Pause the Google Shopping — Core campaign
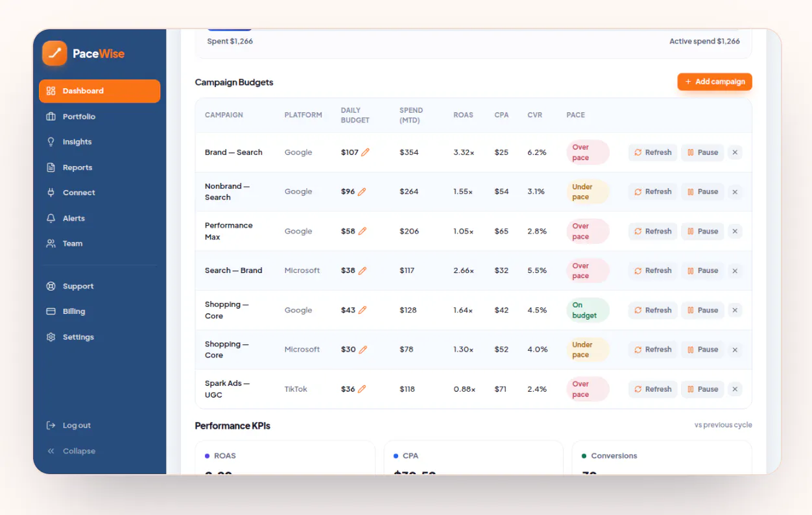The image size is (812, 515). (x=702, y=310)
